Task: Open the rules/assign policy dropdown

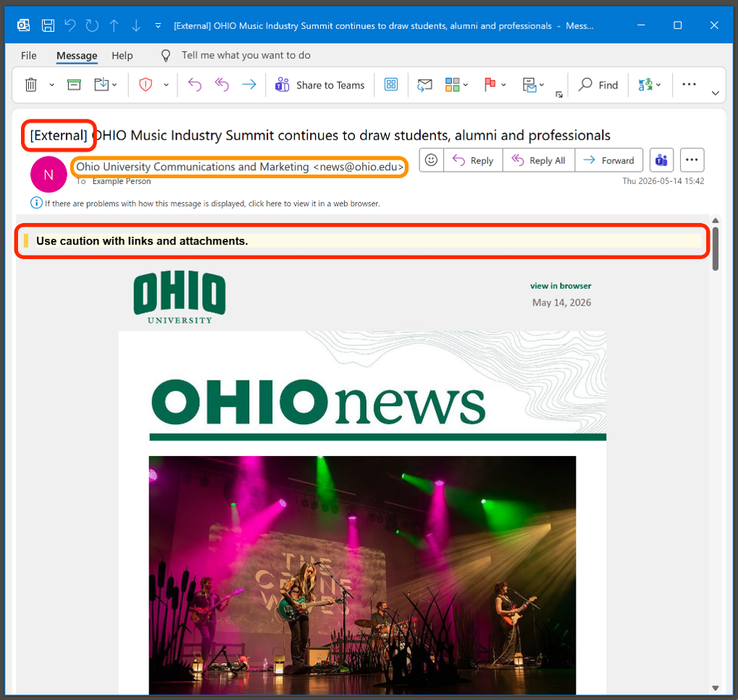Action: (533, 85)
